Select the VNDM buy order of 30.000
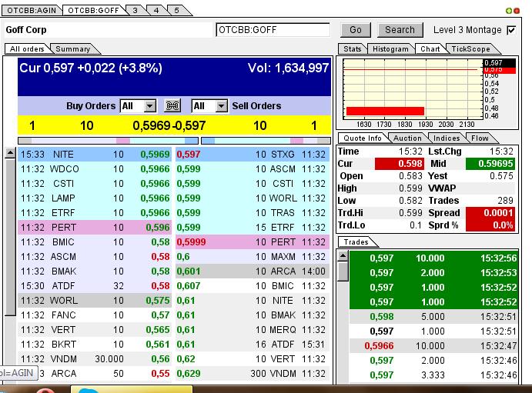The width and height of the screenshot is (532, 393). (95, 359)
